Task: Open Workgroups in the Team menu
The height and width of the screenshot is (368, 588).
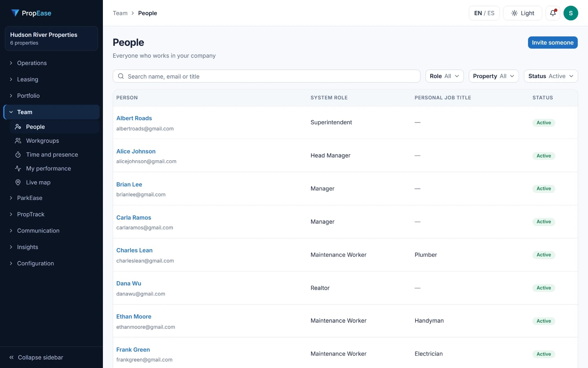Action: [54, 141]
